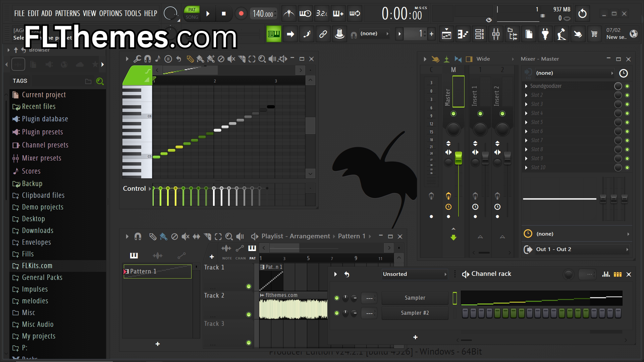
Task: Select the zoom tool in Playlist toolbar
Action: 229,237
